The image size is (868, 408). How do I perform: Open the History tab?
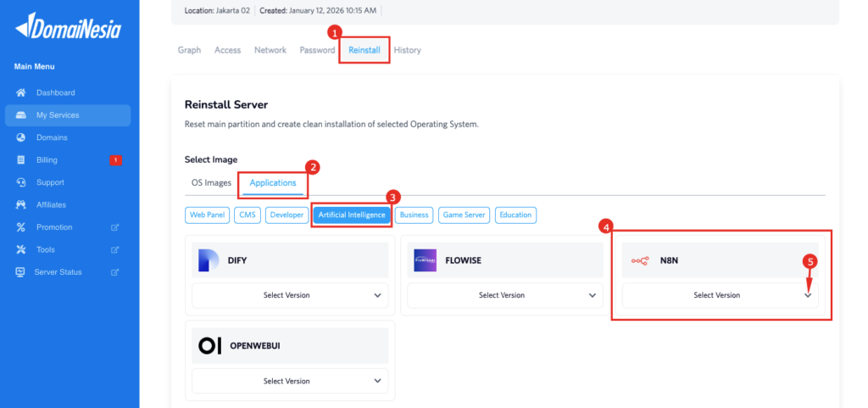[x=408, y=50]
